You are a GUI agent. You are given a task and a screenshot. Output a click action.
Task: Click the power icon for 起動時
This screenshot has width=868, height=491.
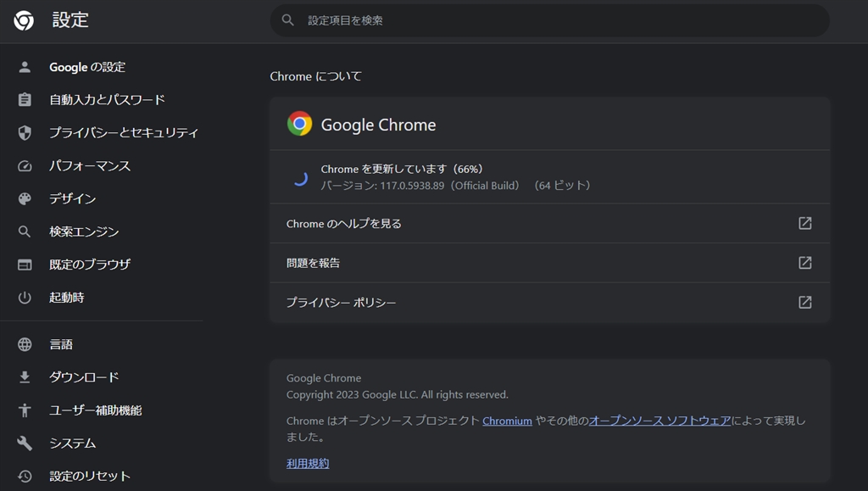pyautogui.click(x=25, y=298)
